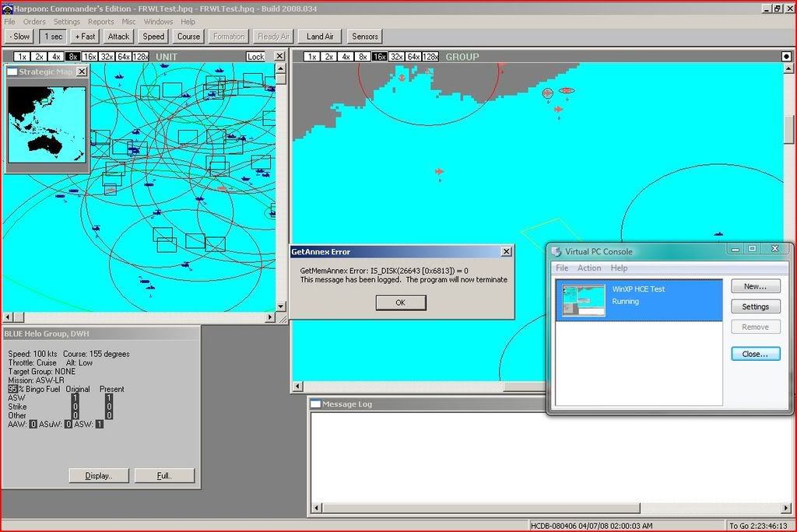797x532 pixels.
Task: Click the Land Air toolbar button
Action: coord(320,37)
